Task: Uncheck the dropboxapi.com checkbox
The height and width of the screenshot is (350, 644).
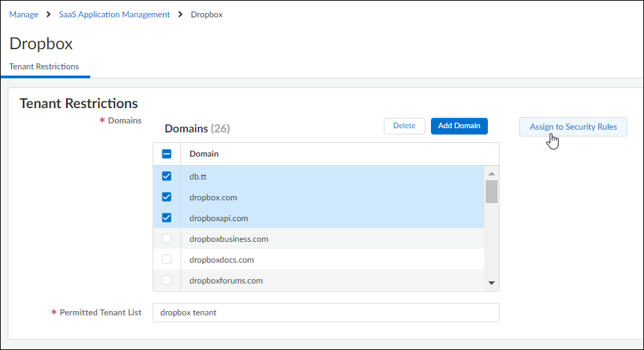Action: (x=167, y=218)
